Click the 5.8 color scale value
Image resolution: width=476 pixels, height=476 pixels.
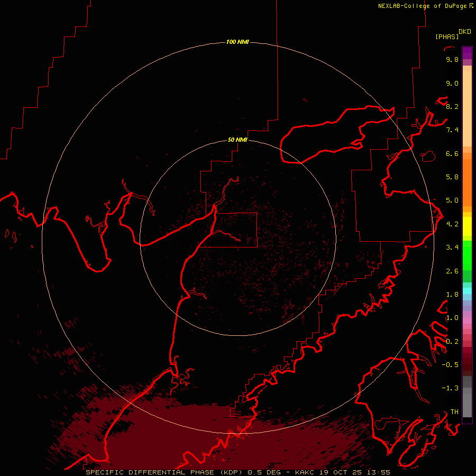[452, 177]
